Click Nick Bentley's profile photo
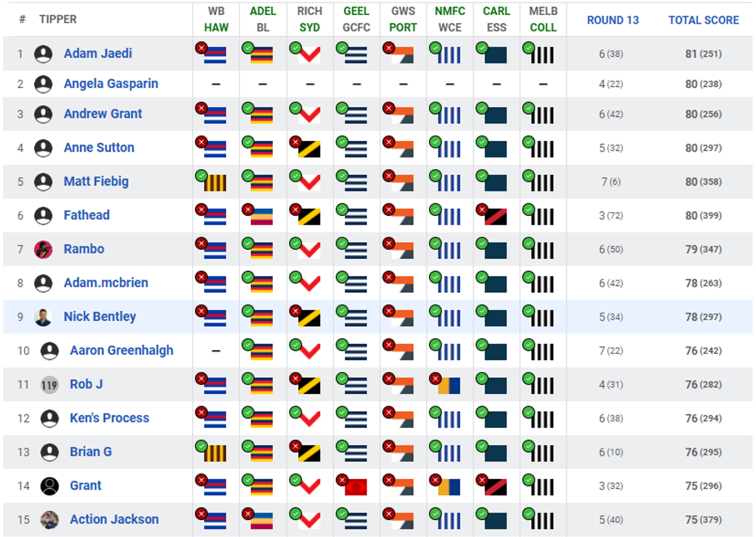This screenshot has height=537, width=756. tap(43, 317)
